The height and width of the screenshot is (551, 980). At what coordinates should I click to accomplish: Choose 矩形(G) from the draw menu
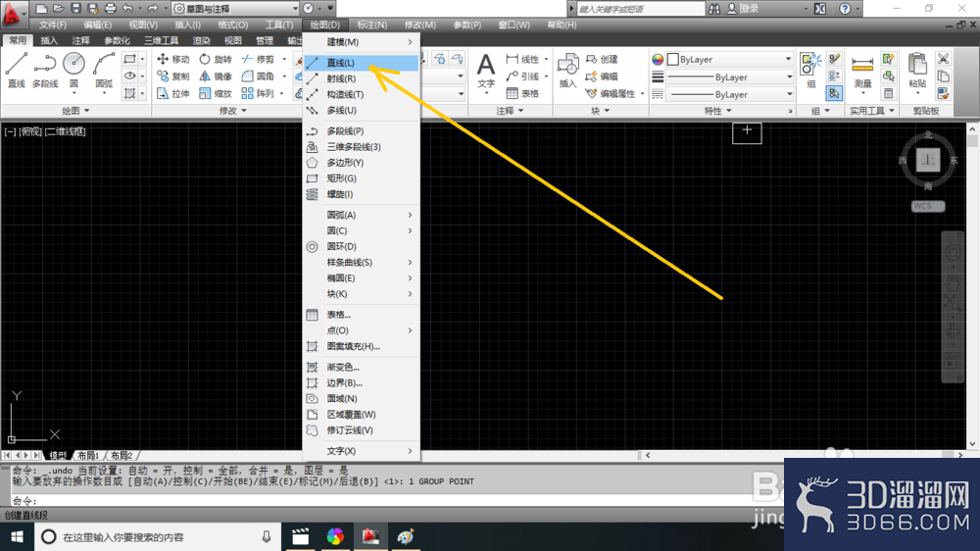(x=362, y=178)
